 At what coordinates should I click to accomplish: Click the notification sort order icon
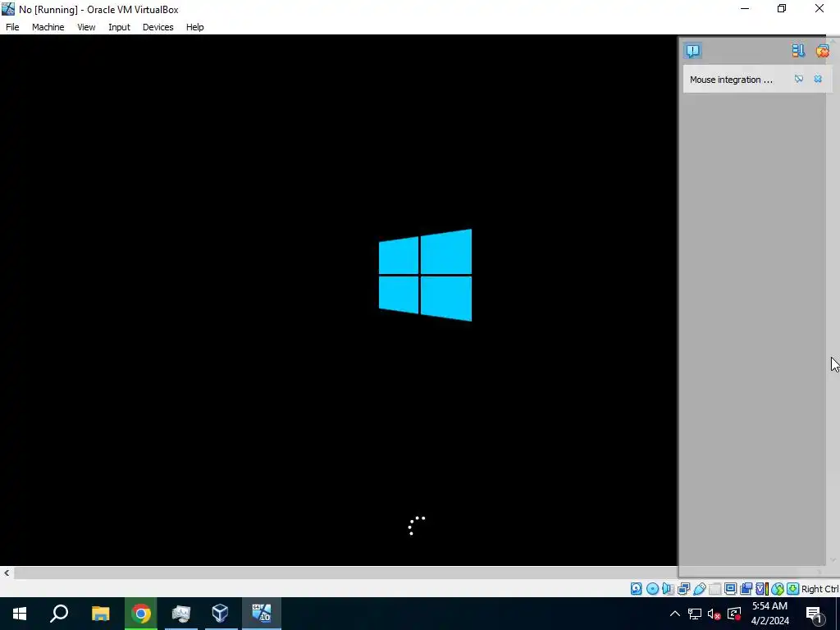[798, 50]
